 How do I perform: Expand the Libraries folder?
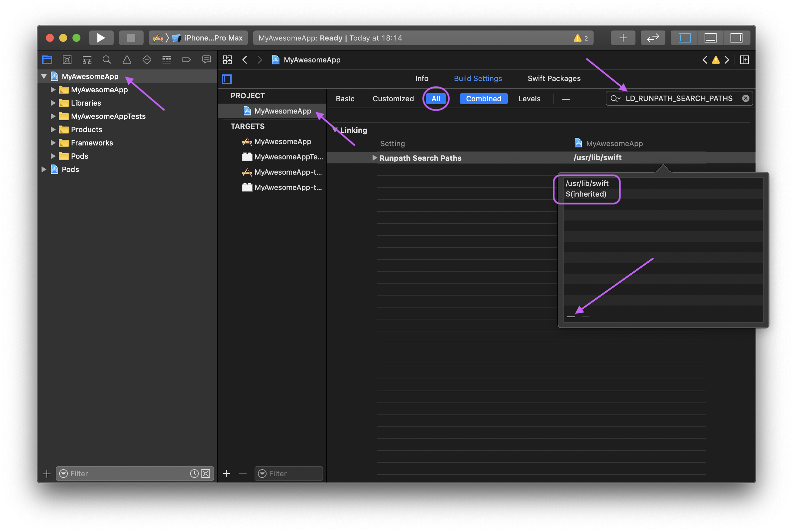(x=53, y=103)
